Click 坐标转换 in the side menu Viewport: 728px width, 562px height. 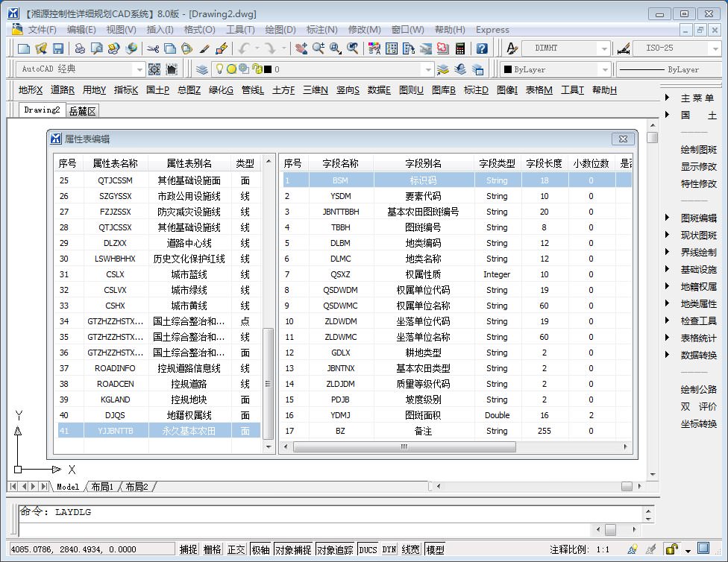click(x=699, y=423)
